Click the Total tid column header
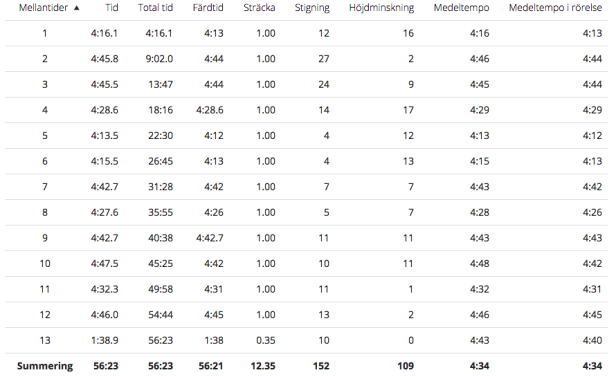The image size is (616, 377). coord(156,7)
